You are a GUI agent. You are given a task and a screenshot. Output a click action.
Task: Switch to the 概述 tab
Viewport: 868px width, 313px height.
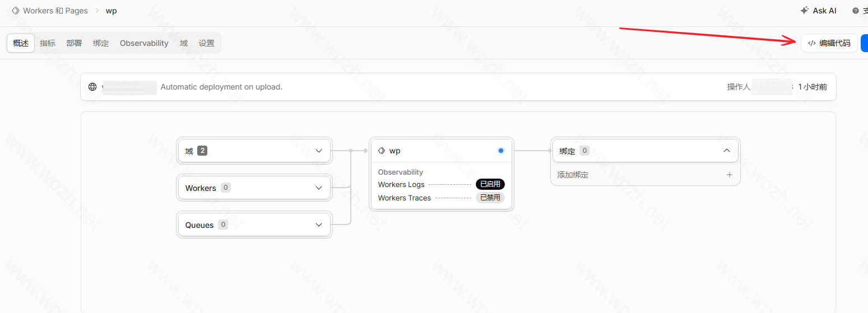click(x=21, y=43)
